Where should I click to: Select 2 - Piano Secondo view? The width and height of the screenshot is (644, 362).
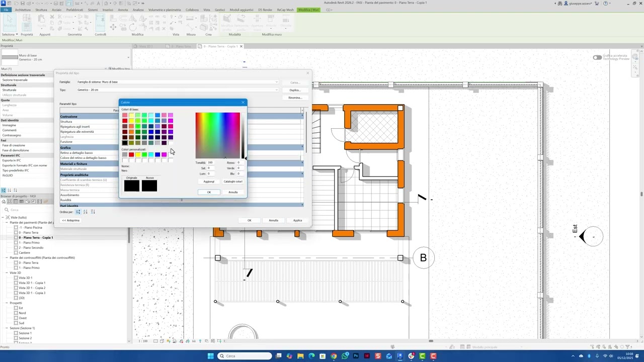(31, 247)
